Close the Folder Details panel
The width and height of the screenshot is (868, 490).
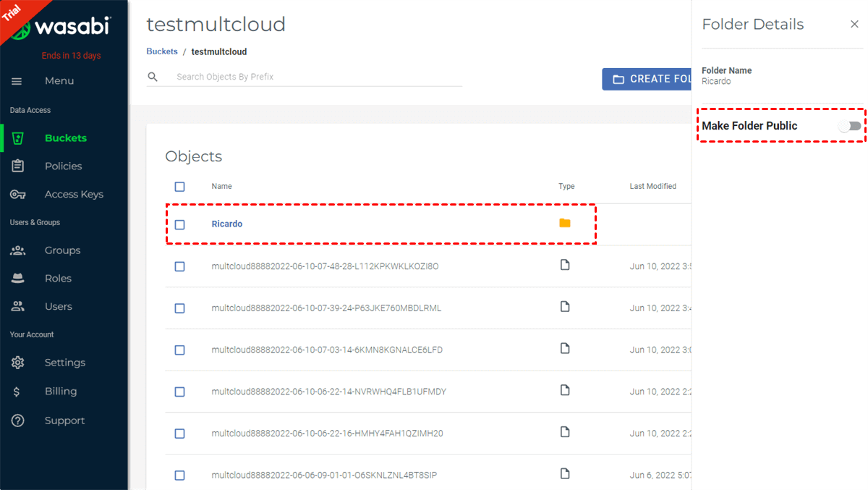(854, 25)
